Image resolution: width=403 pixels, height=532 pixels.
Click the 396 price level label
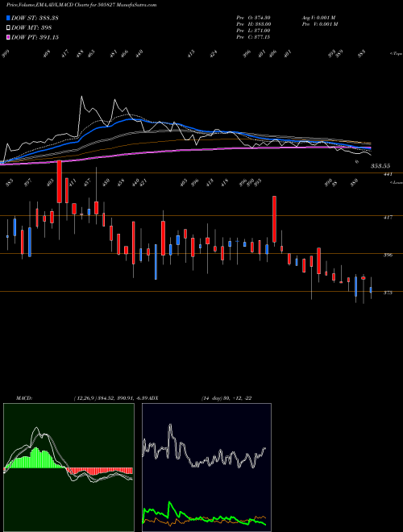point(388,256)
